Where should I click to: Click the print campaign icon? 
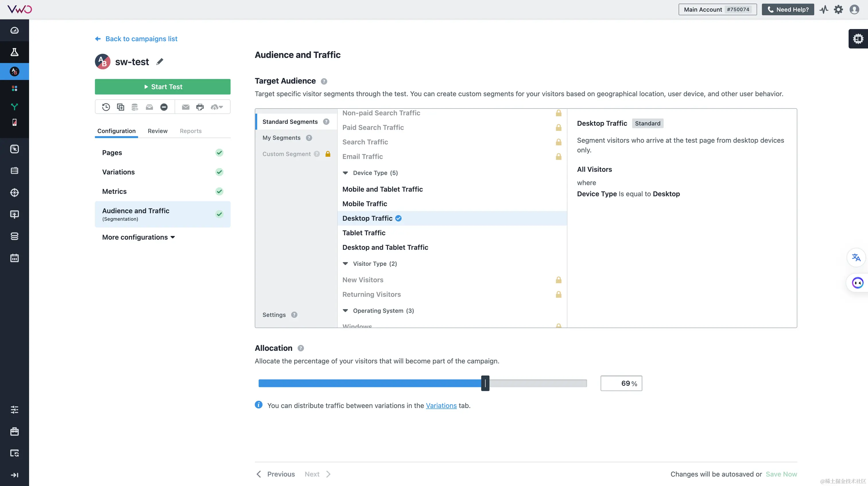coord(200,107)
